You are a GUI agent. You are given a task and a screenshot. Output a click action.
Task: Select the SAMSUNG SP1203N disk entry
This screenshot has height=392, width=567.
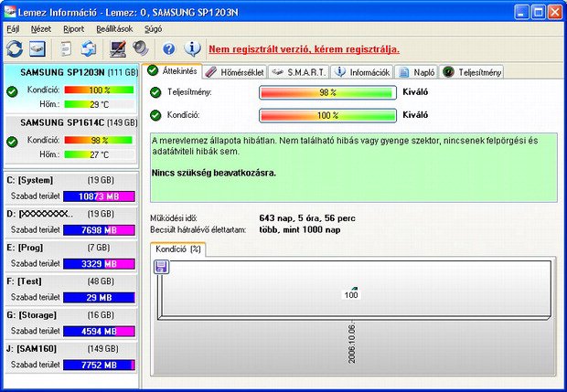click(x=71, y=88)
